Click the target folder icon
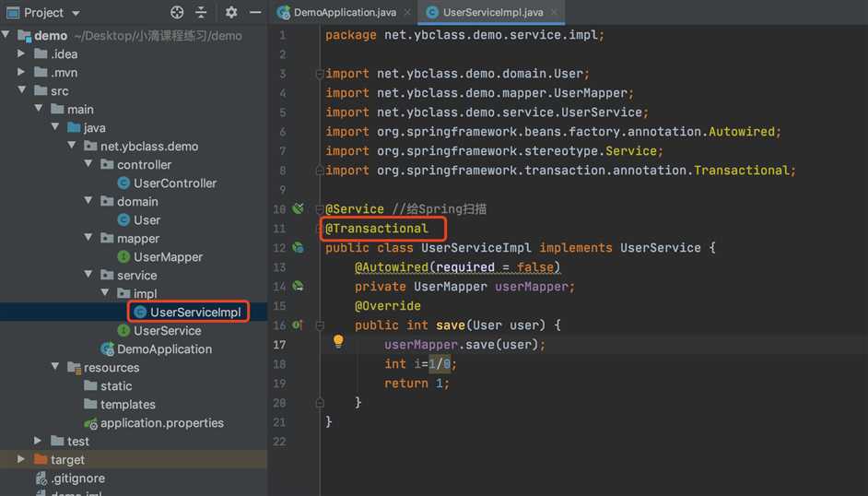 point(41,459)
